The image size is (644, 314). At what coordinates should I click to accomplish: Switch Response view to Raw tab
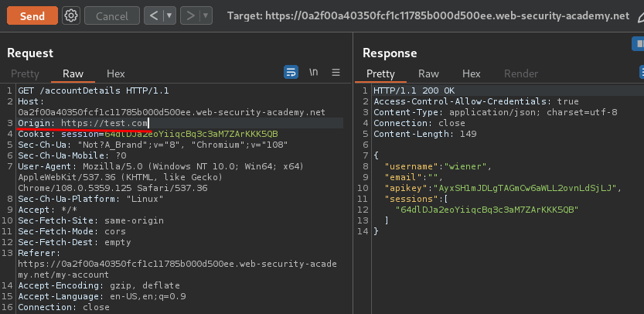click(x=428, y=73)
